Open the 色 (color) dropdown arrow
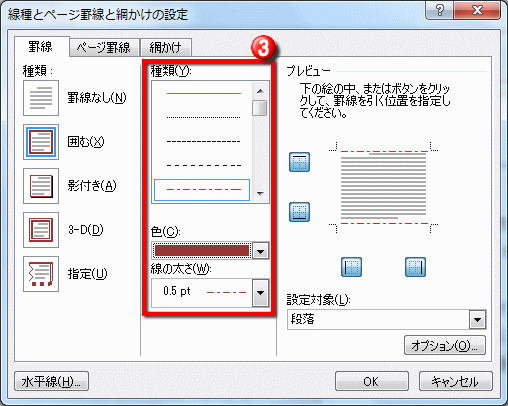508x406 pixels. coord(261,251)
